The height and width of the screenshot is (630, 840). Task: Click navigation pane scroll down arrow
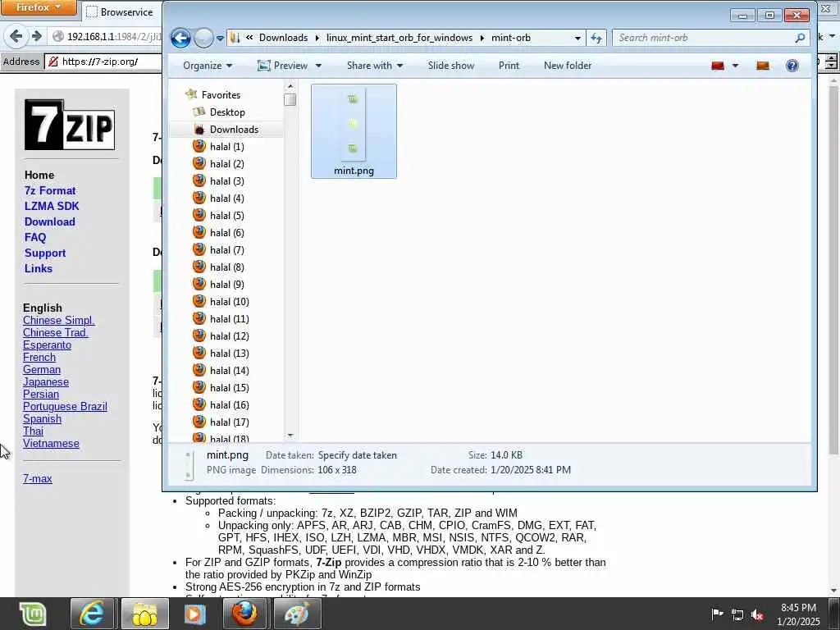tap(290, 436)
